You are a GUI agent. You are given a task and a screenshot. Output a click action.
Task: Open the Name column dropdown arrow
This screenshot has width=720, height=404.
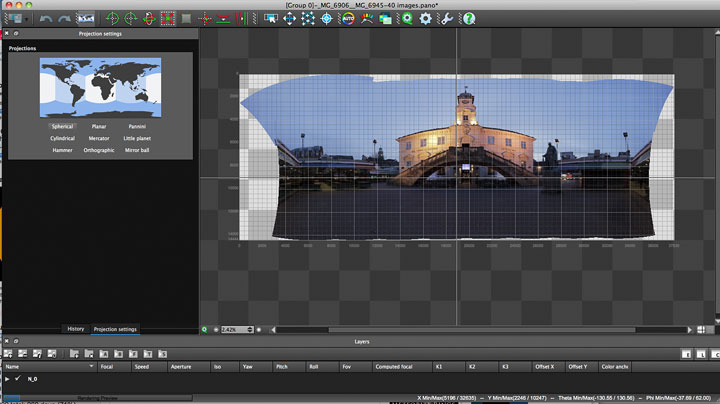pyautogui.click(x=91, y=366)
